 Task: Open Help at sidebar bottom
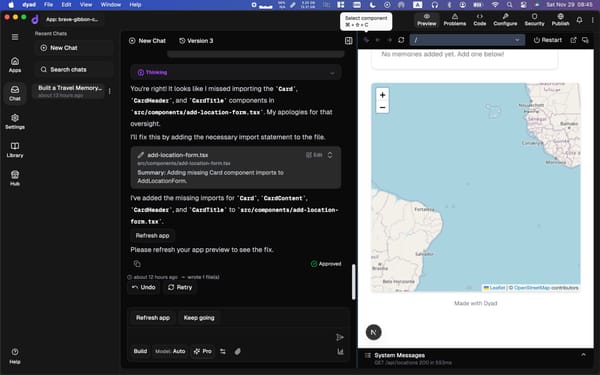pyautogui.click(x=15, y=356)
